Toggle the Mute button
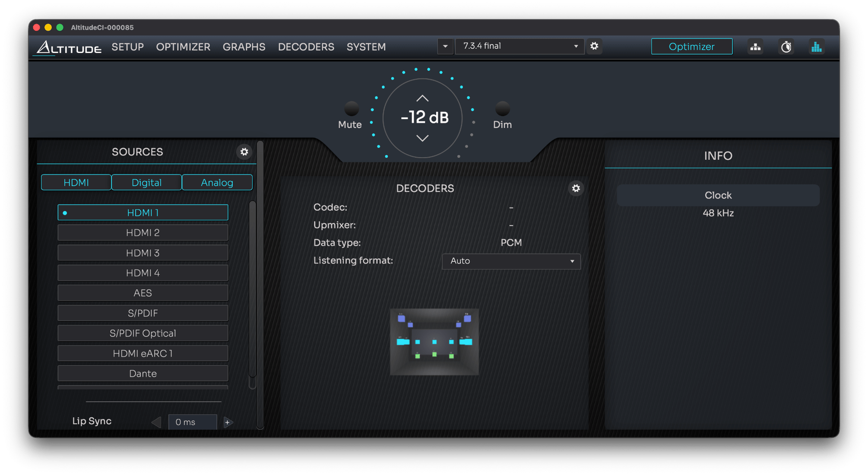The width and height of the screenshot is (868, 475). pyautogui.click(x=352, y=108)
